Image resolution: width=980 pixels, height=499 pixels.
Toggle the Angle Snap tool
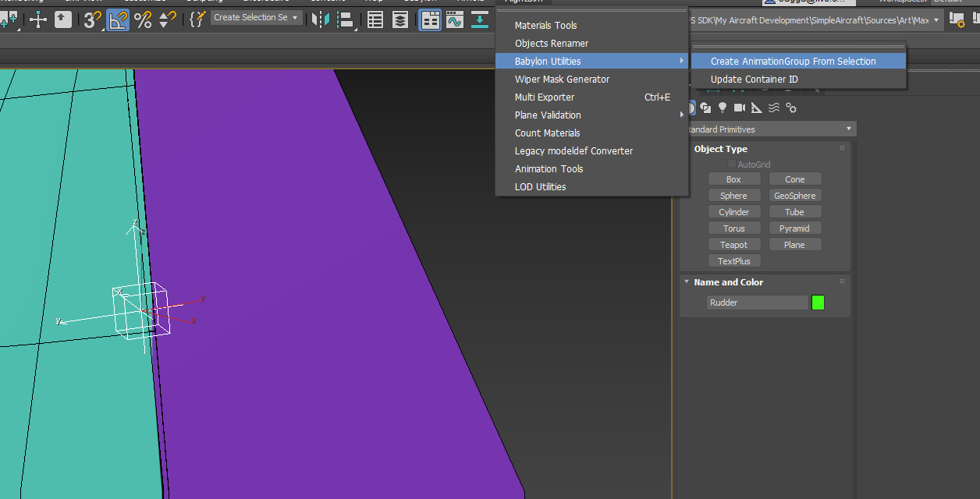[x=118, y=20]
